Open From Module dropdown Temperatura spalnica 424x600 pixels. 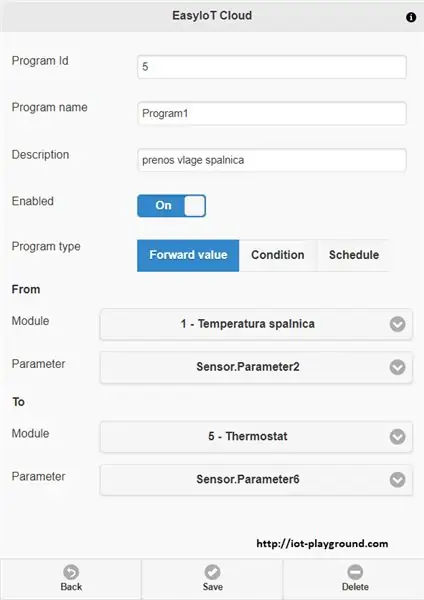(256, 324)
